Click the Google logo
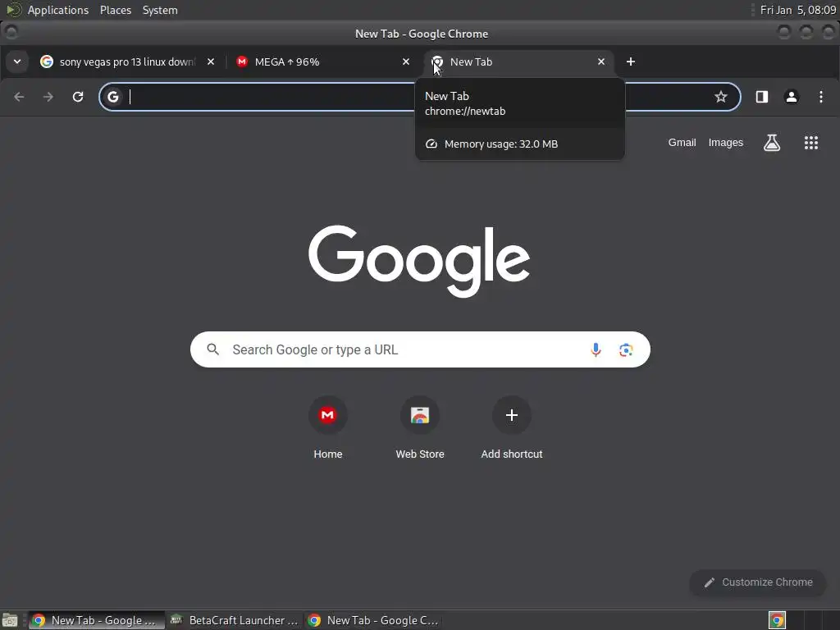 click(419, 261)
